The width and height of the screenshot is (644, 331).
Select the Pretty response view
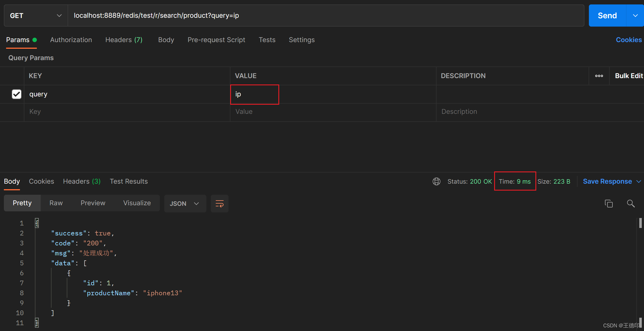22,203
